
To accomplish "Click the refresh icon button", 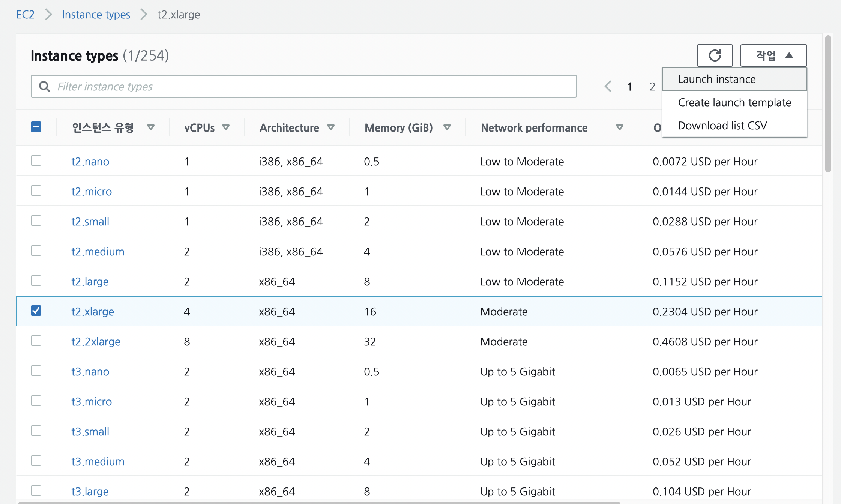I will click(x=715, y=55).
